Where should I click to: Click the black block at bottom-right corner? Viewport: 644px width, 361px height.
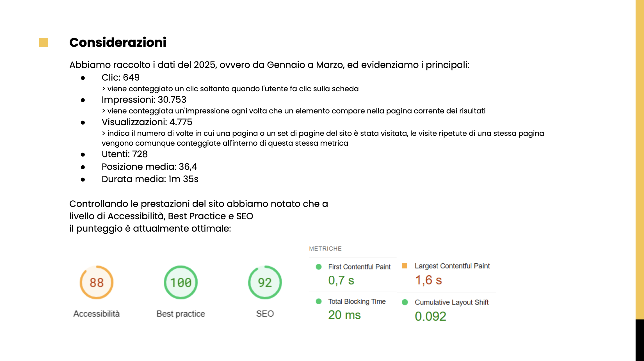click(640, 340)
